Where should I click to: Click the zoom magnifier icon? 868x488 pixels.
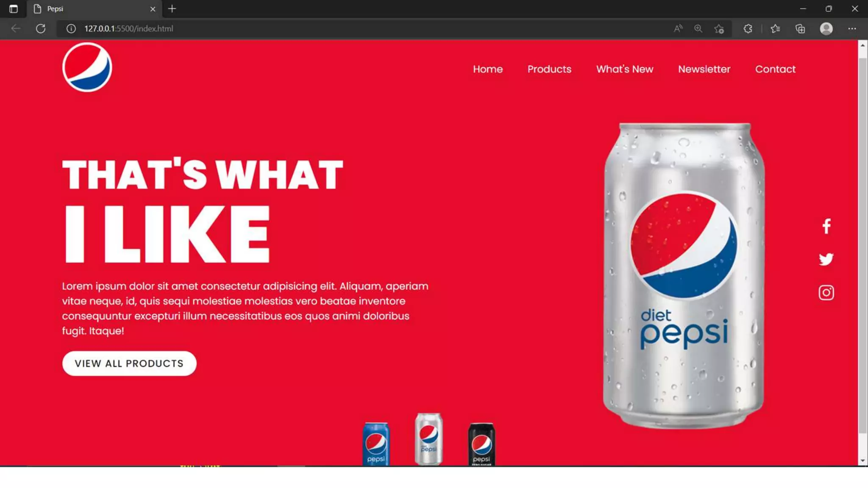pyautogui.click(x=698, y=28)
